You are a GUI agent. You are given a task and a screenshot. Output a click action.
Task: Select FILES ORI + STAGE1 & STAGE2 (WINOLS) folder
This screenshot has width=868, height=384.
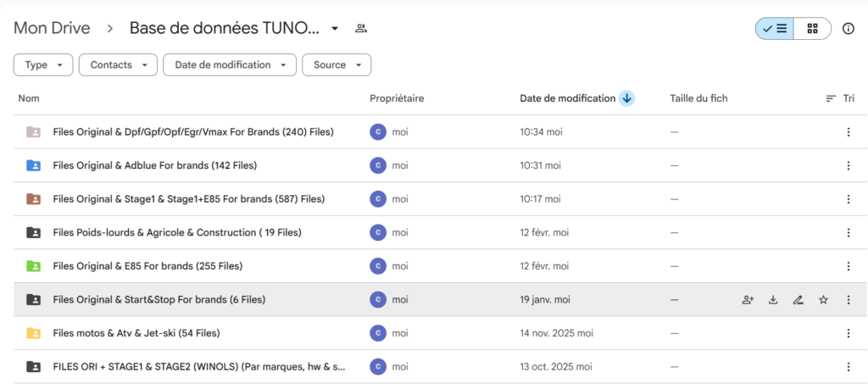[x=199, y=367]
